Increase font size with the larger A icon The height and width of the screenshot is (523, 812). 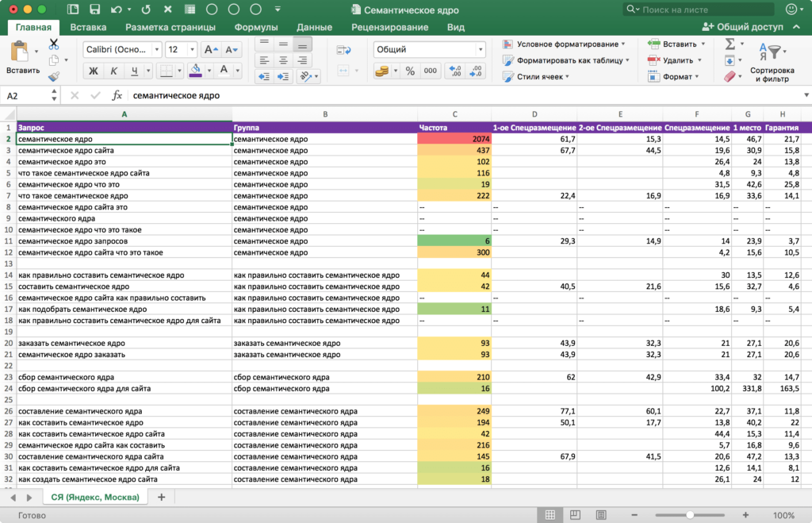pos(212,49)
